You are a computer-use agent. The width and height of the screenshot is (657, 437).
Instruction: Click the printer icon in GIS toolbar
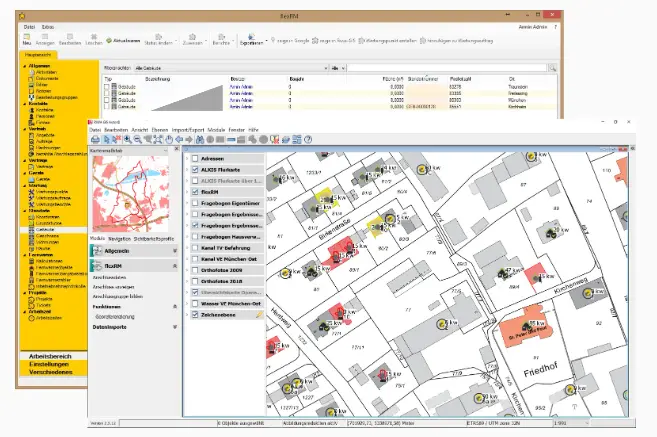click(95, 139)
